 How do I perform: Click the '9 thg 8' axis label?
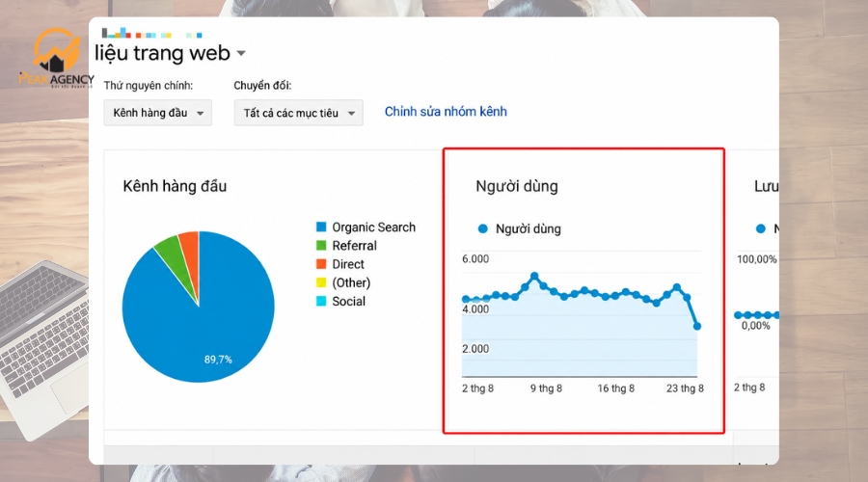(547, 388)
